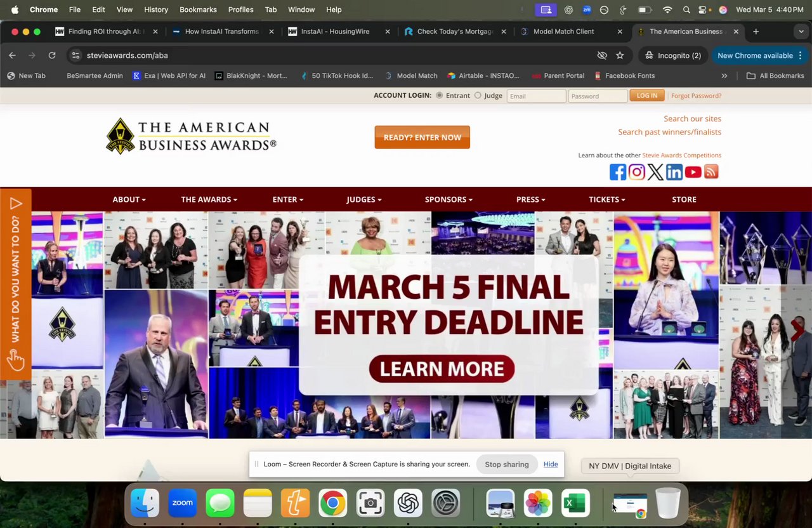Open the Search our sites link
The height and width of the screenshot is (528, 812).
(692, 119)
